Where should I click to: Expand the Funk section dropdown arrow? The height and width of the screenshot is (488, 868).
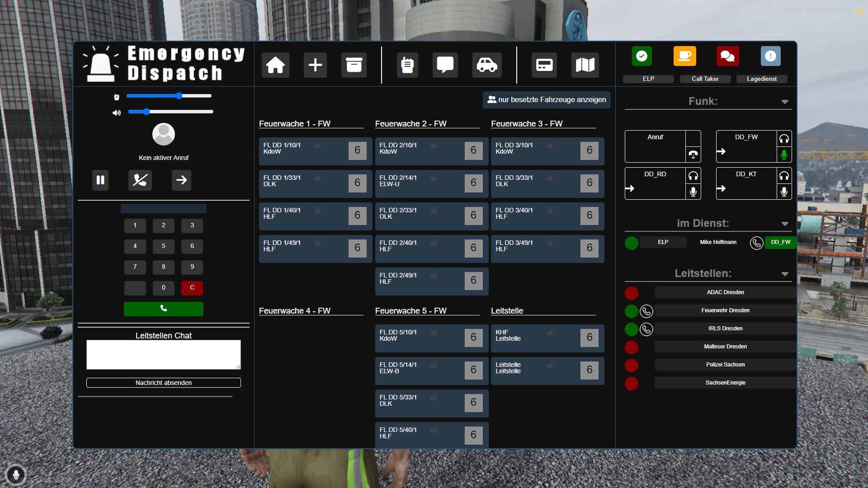pyautogui.click(x=785, y=101)
